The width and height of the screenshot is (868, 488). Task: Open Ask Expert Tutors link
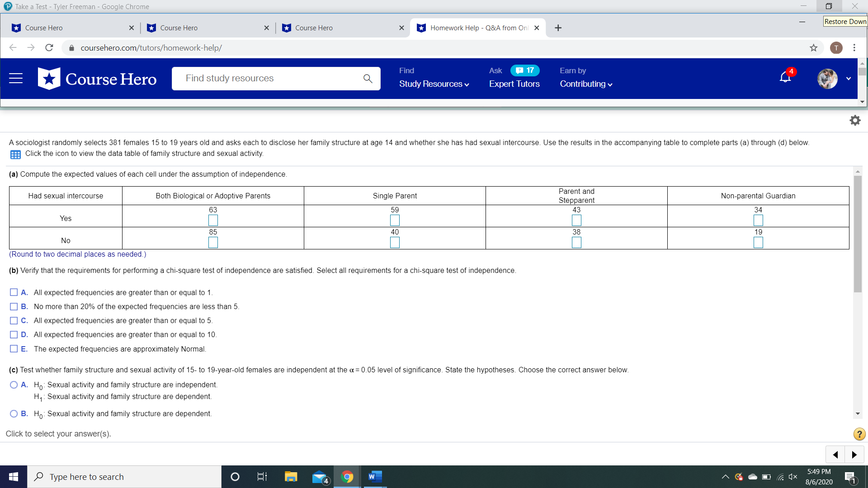pos(514,84)
